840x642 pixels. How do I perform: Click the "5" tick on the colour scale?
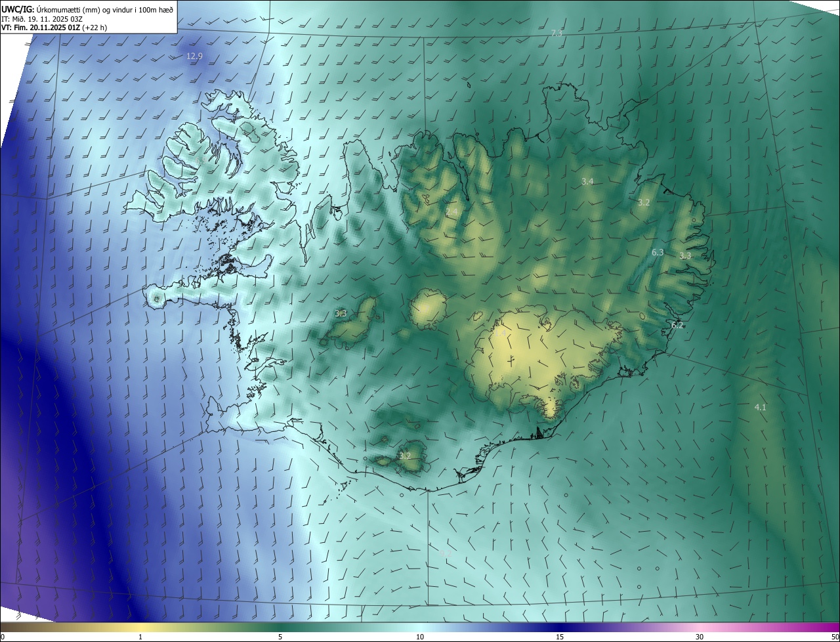(x=280, y=637)
